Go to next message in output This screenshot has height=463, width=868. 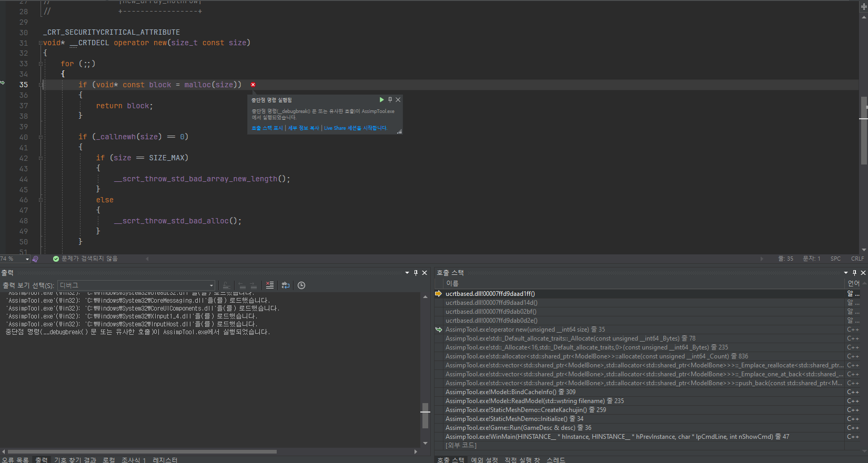tap(254, 285)
